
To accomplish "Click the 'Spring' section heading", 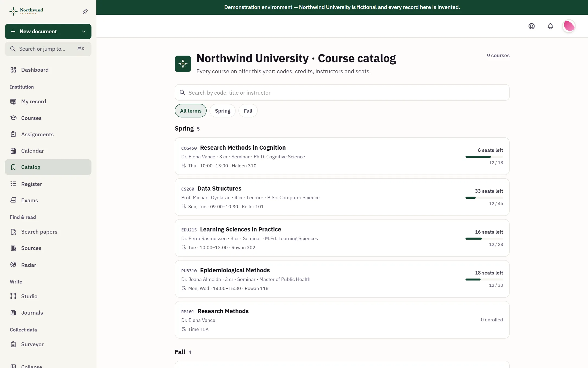I will point(184,128).
